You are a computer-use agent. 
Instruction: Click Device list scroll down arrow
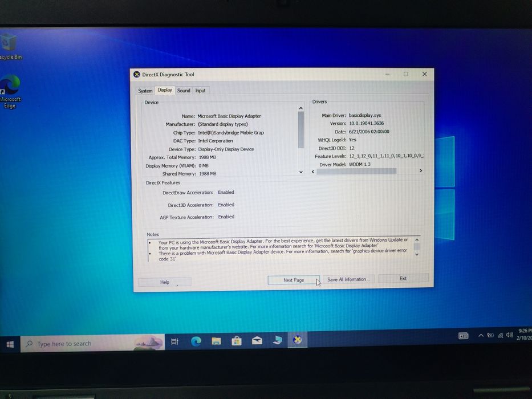301,172
